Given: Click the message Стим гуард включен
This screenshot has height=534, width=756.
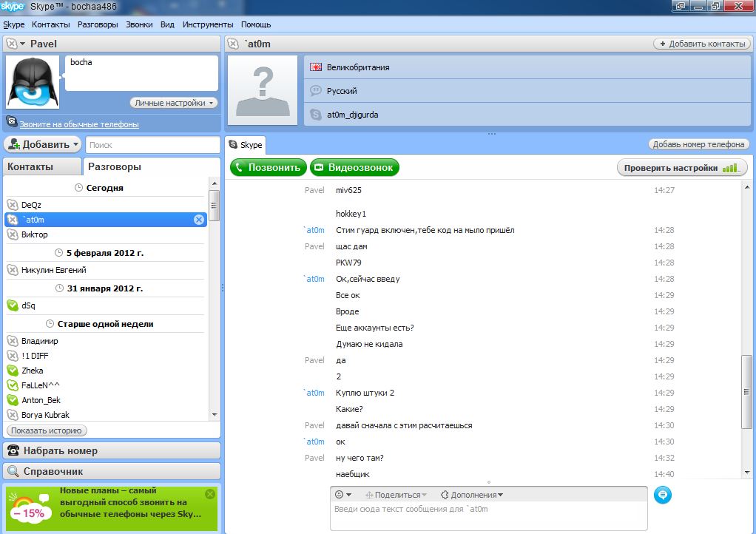Looking at the screenshot, I should [x=425, y=230].
